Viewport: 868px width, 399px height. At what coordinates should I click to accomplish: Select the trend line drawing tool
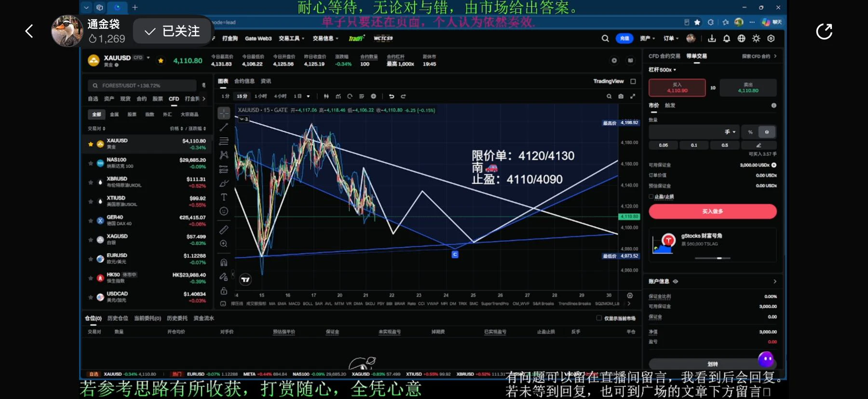(224, 127)
